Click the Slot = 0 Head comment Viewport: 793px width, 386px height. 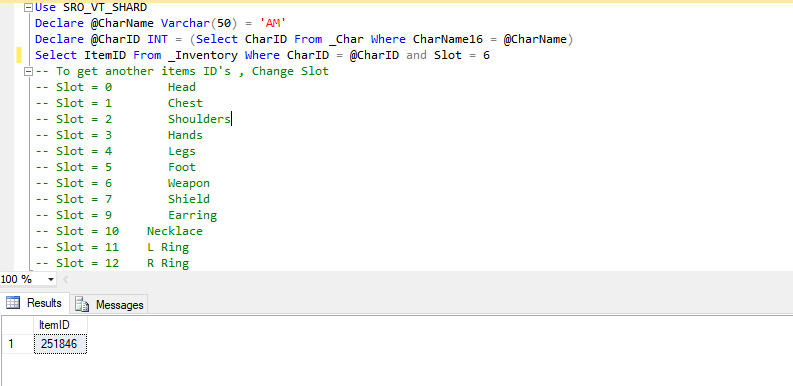pos(115,87)
